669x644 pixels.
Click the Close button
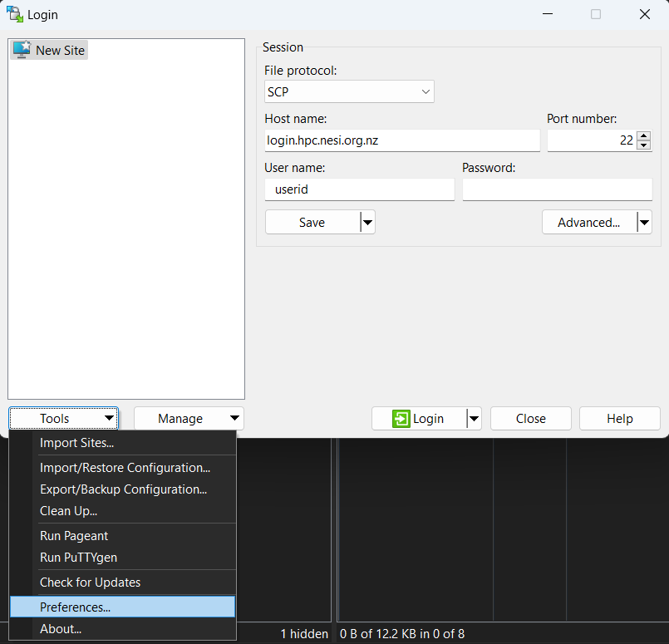[x=530, y=418]
